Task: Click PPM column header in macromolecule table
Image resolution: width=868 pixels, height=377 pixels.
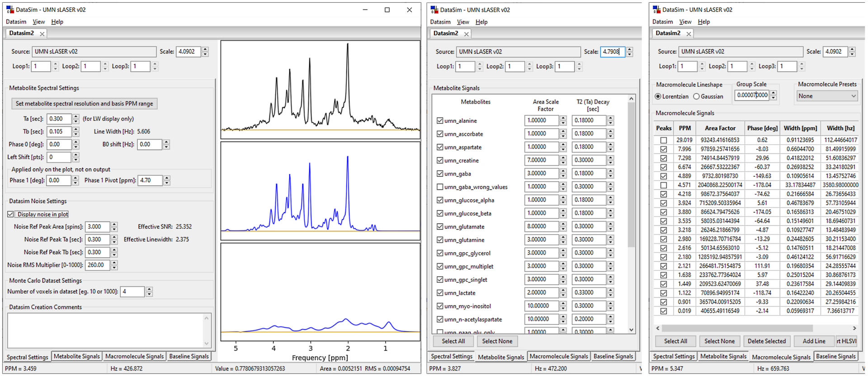Action: [684, 128]
